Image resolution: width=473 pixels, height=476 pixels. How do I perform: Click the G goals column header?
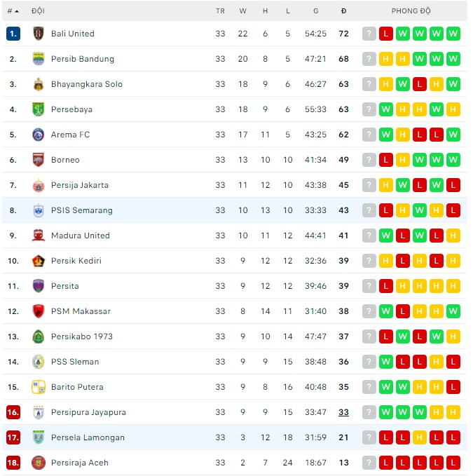(316, 11)
